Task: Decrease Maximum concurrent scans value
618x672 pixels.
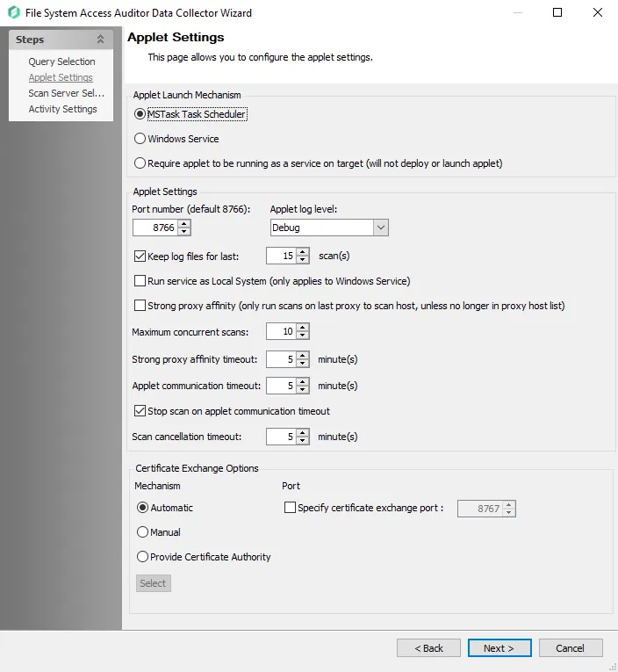Action: pyautogui.click(x=302, y=336)
